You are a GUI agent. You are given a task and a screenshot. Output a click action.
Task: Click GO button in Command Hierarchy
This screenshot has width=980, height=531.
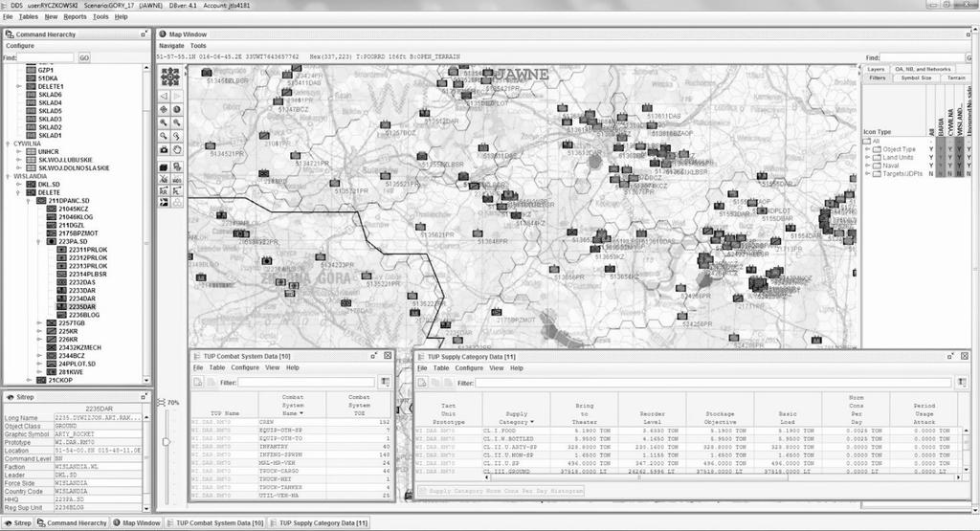[84, 58]
